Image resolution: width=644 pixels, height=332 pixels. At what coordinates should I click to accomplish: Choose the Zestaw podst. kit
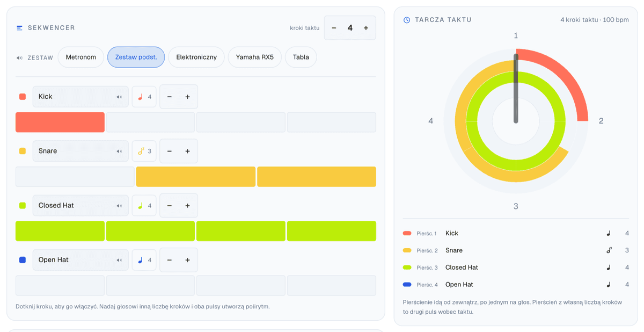(x=136, y=57)
